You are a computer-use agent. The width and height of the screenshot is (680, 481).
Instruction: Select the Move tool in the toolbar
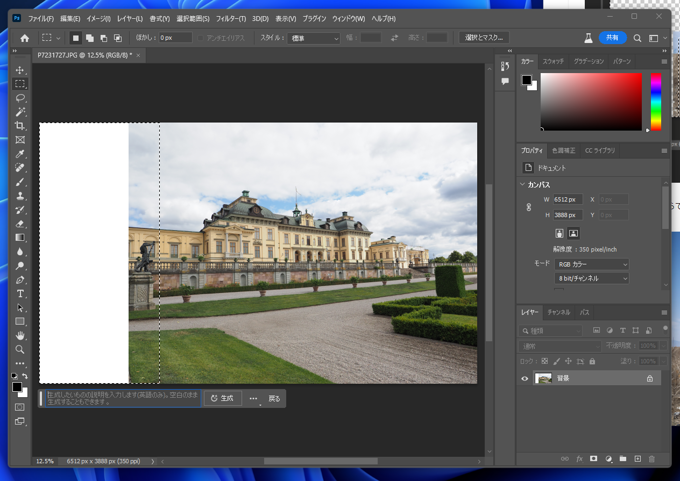(x=20, y=71)
